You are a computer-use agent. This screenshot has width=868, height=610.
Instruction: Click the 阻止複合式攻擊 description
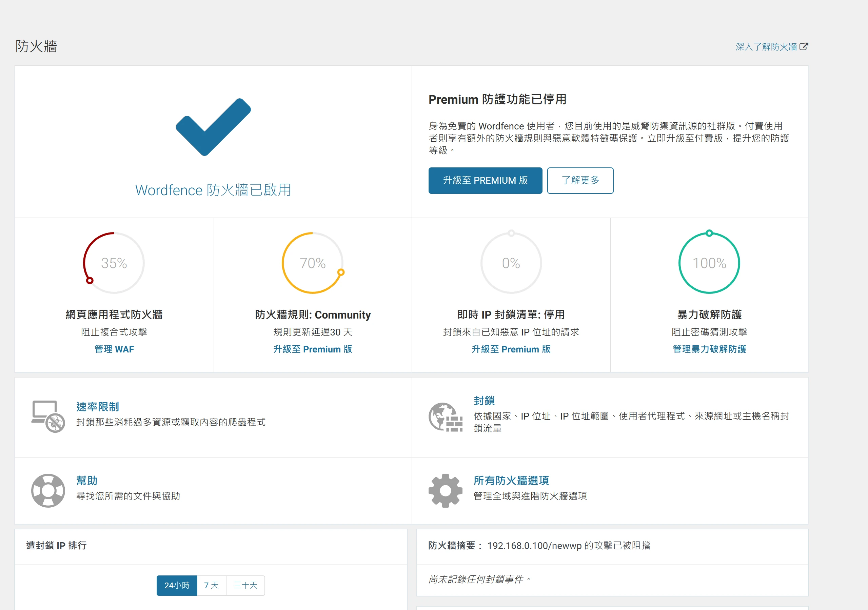tap(114, 332)
